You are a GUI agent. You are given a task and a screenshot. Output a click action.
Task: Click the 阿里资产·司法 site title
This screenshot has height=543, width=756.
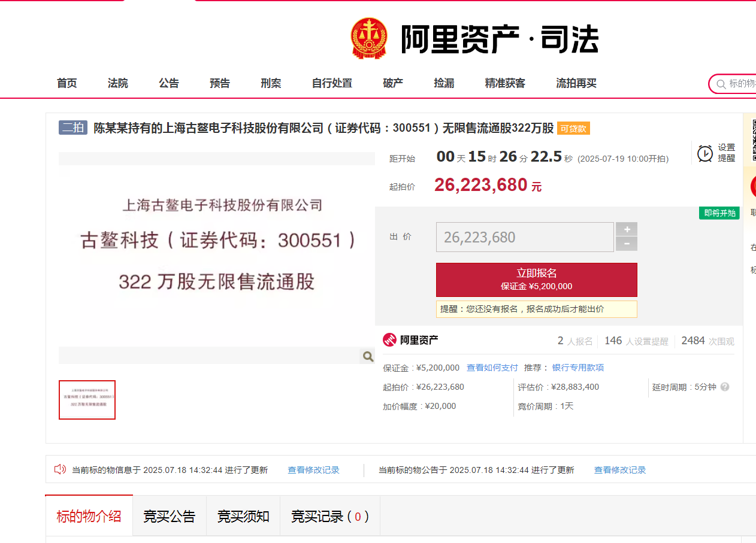coord(499,40)
